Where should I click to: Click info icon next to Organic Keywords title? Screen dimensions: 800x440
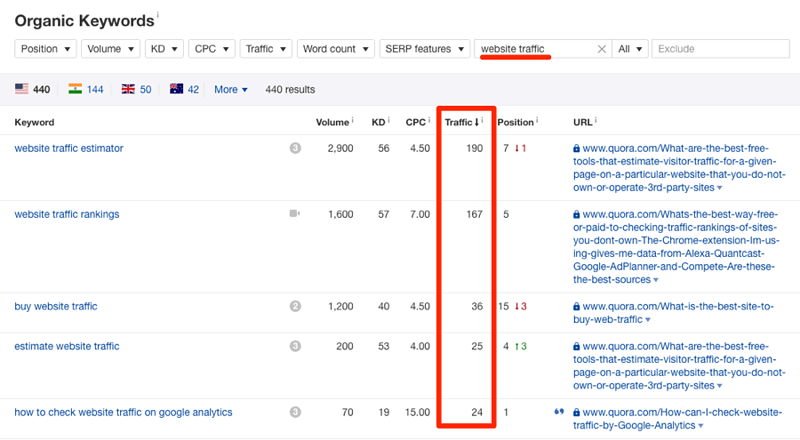pyautogui.click(x=158, y=15)
